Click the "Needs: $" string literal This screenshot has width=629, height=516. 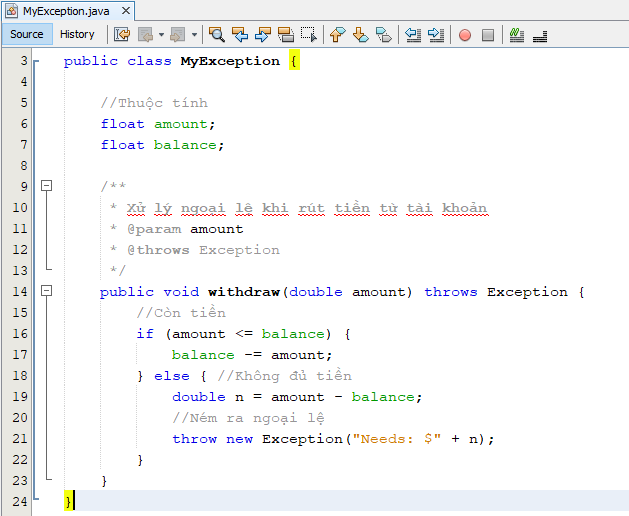pos(397,439)
